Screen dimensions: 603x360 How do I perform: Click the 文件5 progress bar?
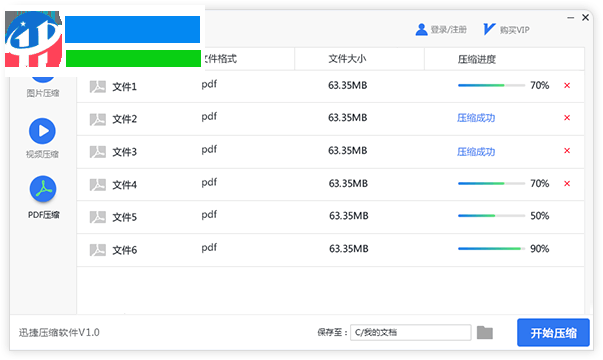coord(491,216)
